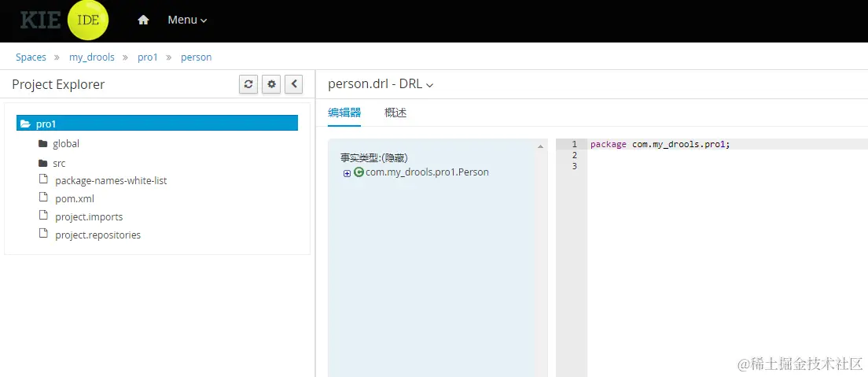Select the pro1 root folder
868x377 pixels.
(157, 123)
